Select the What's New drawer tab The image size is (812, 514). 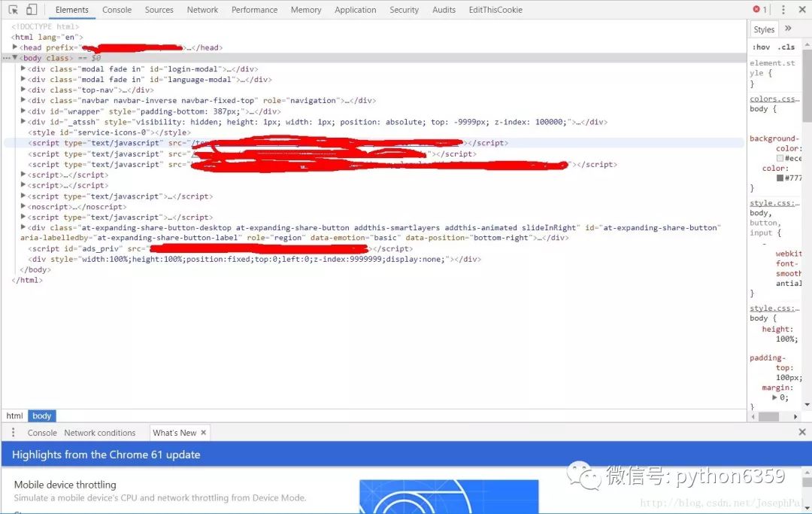click(174, 433)
